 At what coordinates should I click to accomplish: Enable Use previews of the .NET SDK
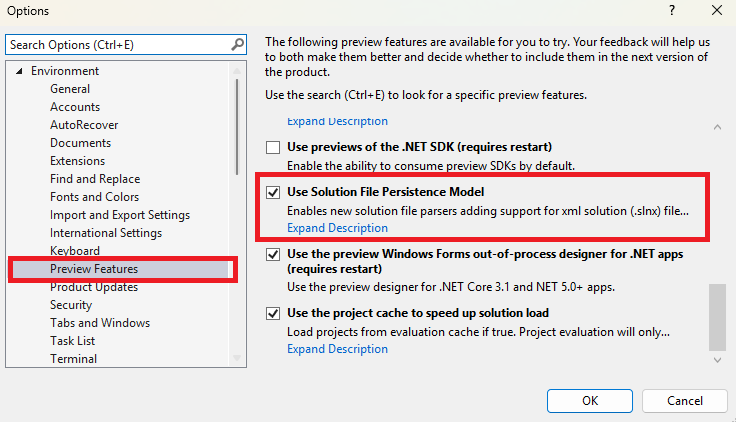[273, 147]
